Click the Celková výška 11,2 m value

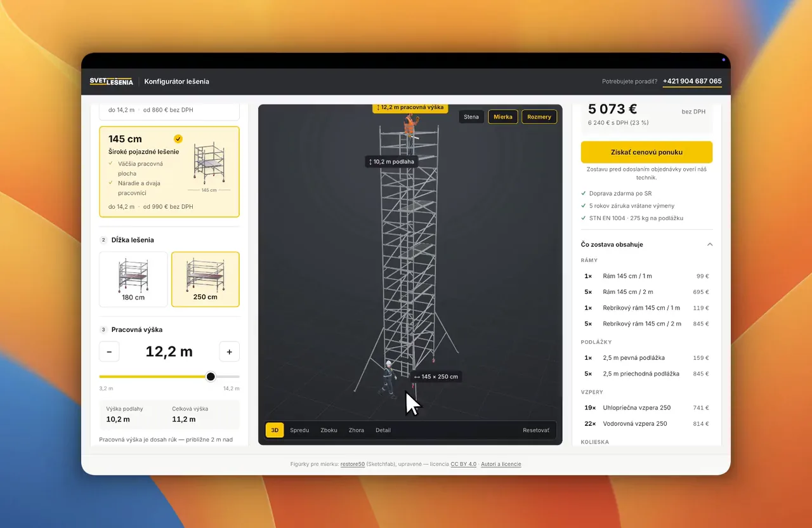tap(184, 419)
